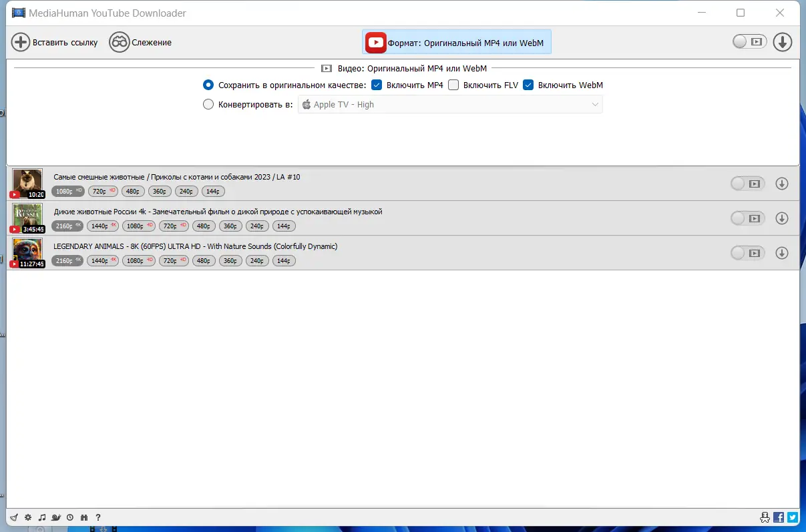The image size is (806, 532).
Task: Open Слежение tracking glasses icon
Action: tap(119, 42)
